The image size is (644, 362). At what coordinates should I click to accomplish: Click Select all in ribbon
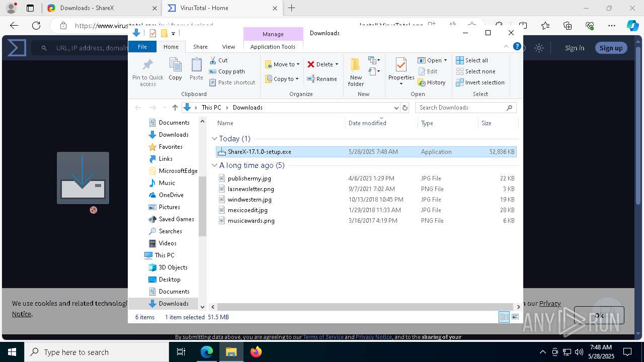pyautogui.click(x=472, y=60)
